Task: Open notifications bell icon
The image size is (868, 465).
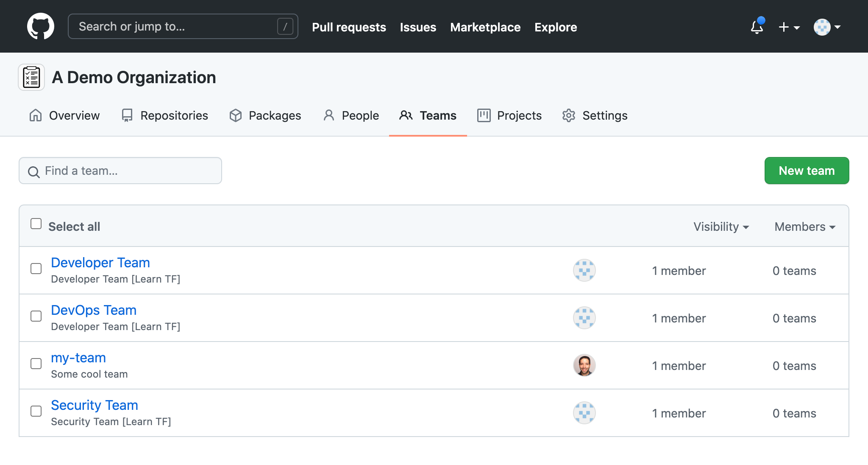Action: 757,27
